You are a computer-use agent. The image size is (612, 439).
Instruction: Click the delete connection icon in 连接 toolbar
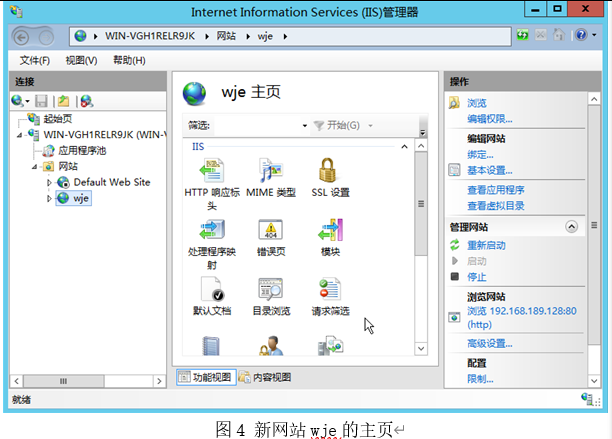[x=87, y=101]
